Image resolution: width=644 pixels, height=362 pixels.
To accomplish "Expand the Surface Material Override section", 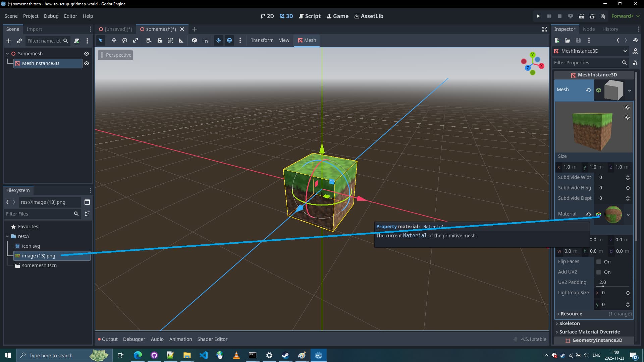I will pos(589,332).
